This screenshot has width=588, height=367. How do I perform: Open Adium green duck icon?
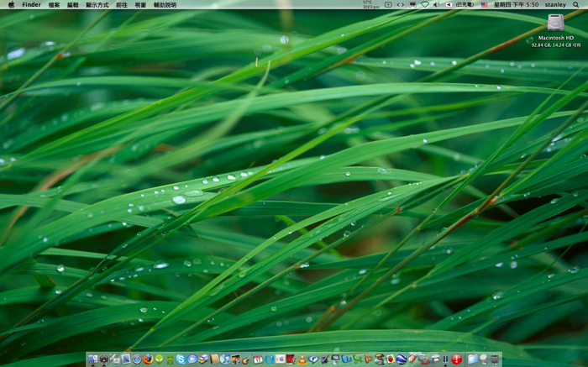(170, 359)
